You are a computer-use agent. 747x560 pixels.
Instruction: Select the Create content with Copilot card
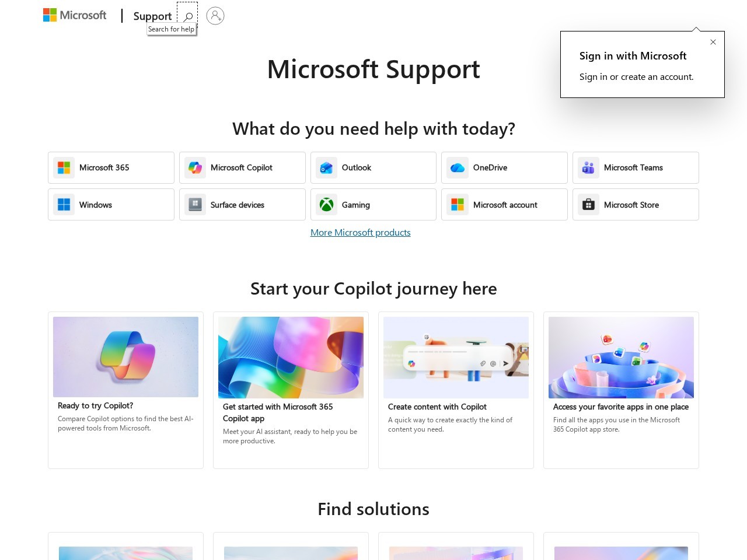pos(456,390)
